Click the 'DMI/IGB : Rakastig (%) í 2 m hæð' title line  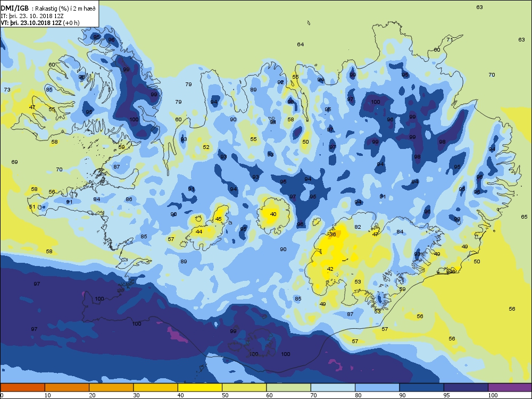pos(48,9)
